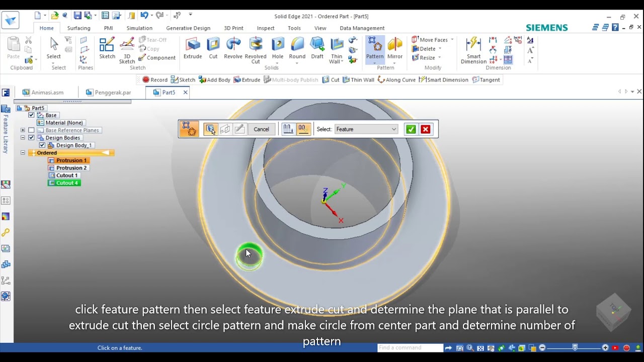Image resolution: width=644 pixels, height=362 pixels.
Task: Toggle the Design Bodies checkbox
Action: point(31,138)
